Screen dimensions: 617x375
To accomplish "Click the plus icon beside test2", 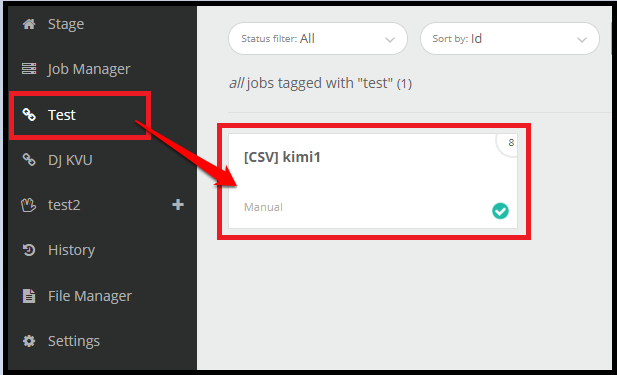I will (x=178, y=205).
